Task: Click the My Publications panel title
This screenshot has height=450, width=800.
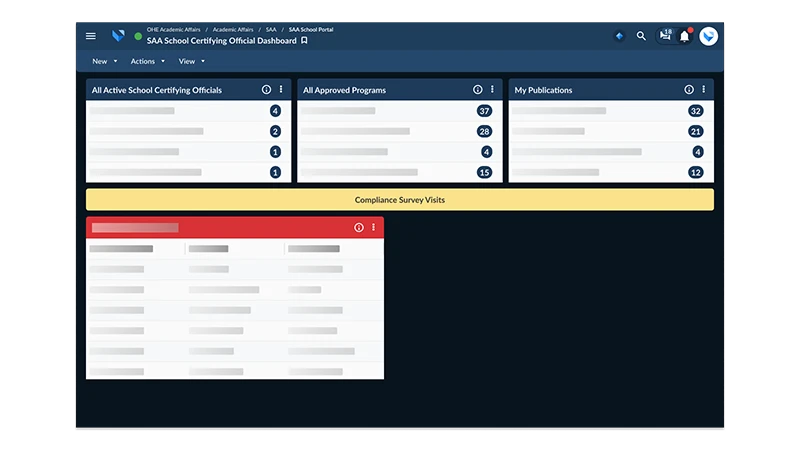Action: click(543, 90)
